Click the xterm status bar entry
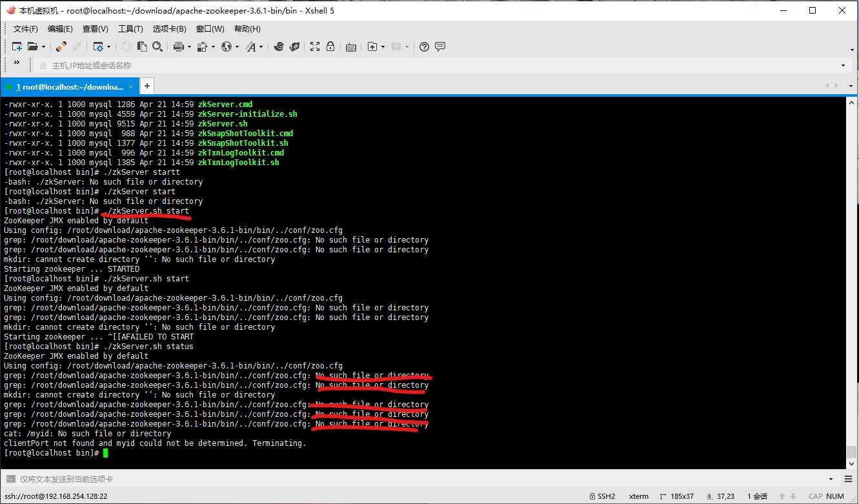 point(639,496)
